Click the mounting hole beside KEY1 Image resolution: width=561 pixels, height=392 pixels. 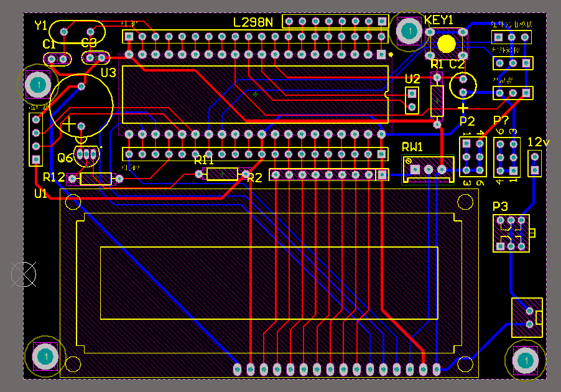click(x=410, y=30)
